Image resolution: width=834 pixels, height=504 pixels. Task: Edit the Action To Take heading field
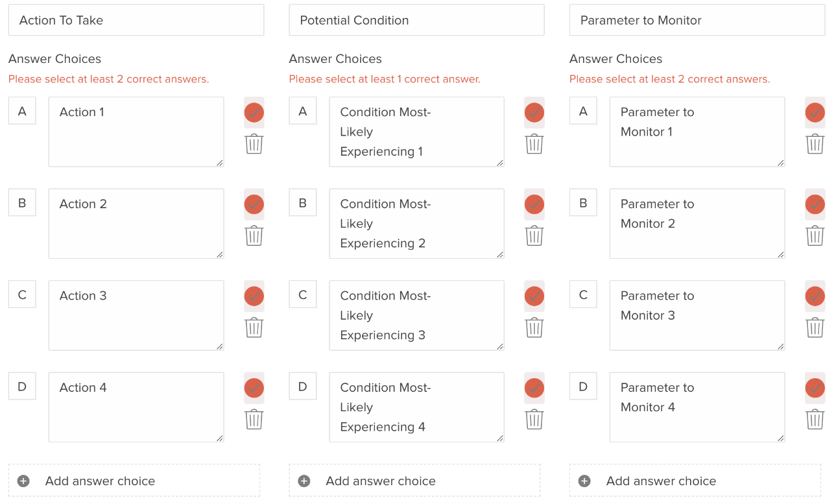pyautogui.click(x=136, y=20)
